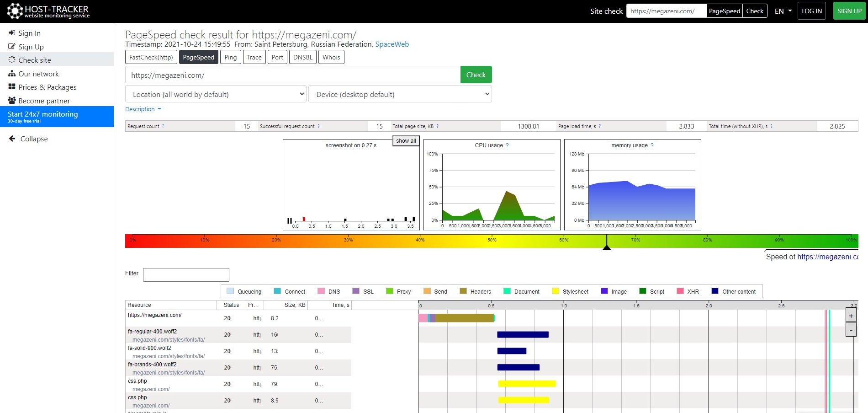The width and height of the screenshot is (868, 413).
Task: Expand the Description section
Action: [x=143, y=109]
